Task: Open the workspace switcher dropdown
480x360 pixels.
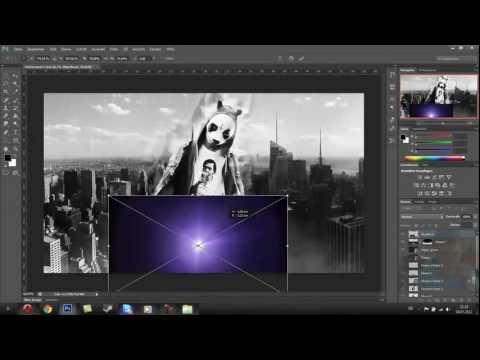Action: 456,59
